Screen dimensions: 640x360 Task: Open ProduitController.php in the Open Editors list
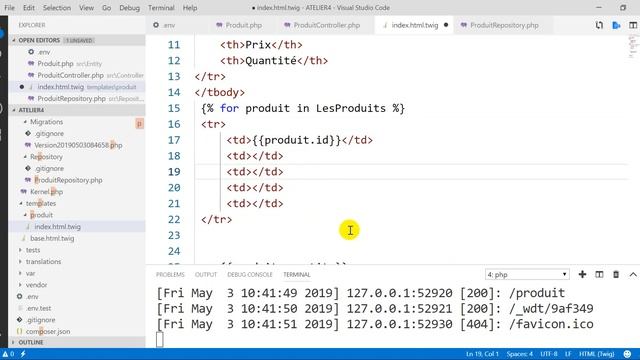pyautogui.click(x=77, y=75)
